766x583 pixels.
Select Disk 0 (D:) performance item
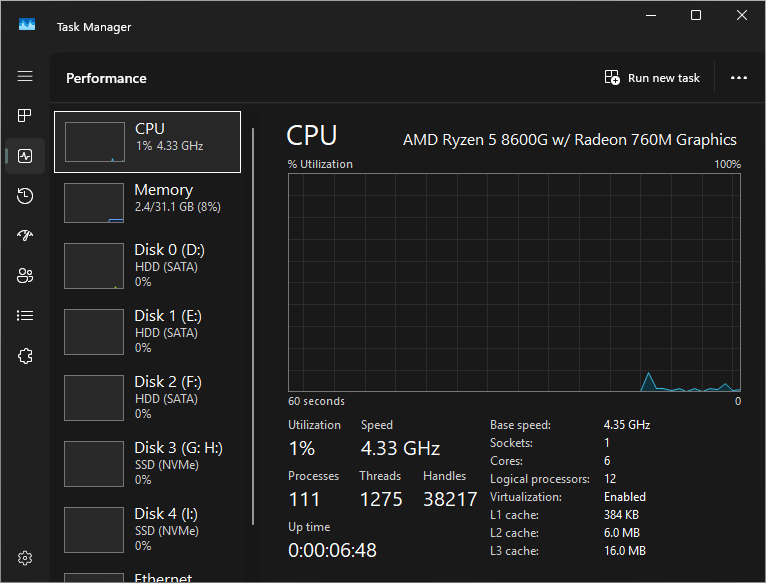[x=148, y=266]
